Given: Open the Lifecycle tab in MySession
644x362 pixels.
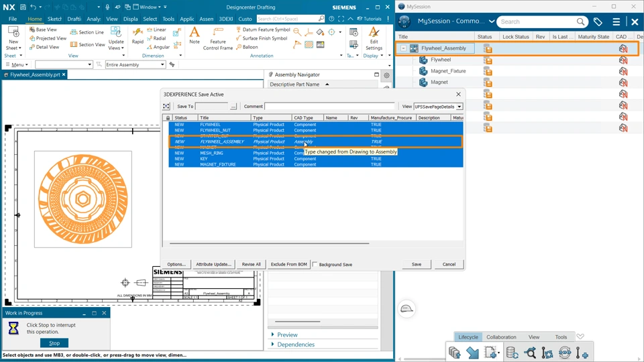Looking at the screenshot, I should pyautogui.click(x=468, y=337).
